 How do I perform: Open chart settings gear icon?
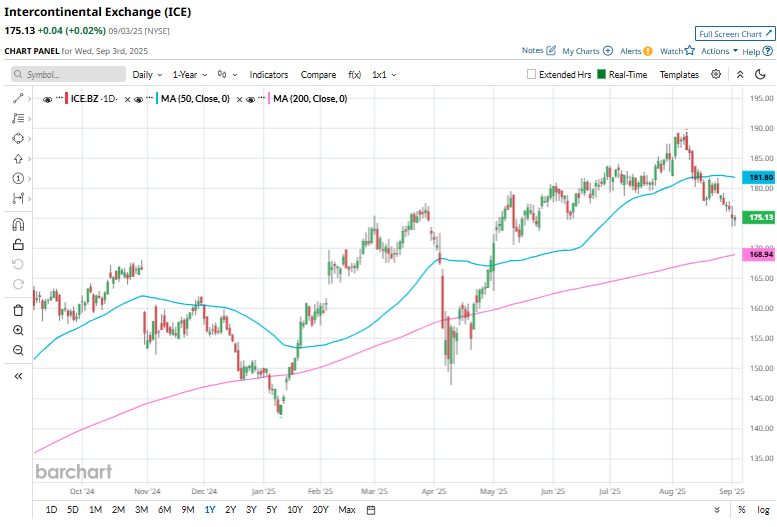coord(716,74)
